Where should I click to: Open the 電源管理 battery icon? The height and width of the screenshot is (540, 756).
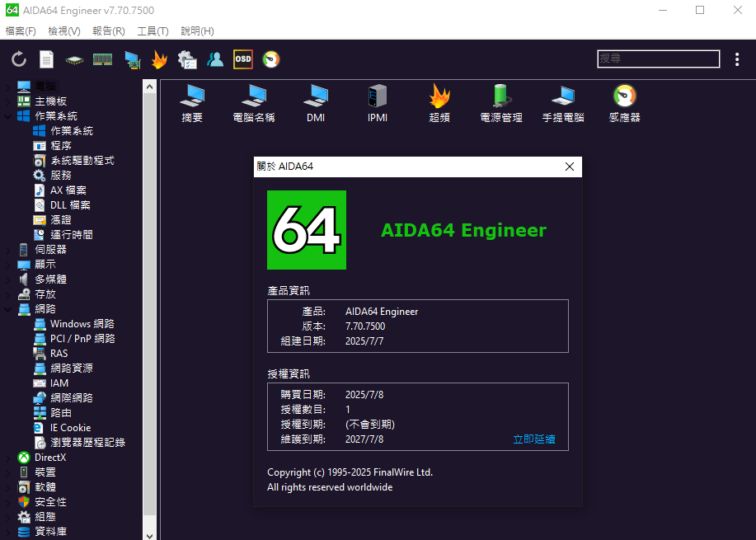(501, 103)
